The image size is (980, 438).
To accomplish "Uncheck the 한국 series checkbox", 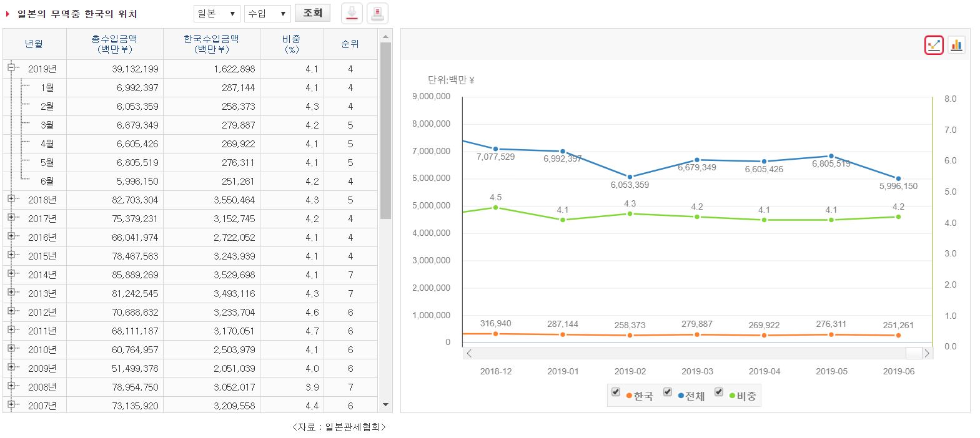I will pyautogui.click(x=616, y=392).
